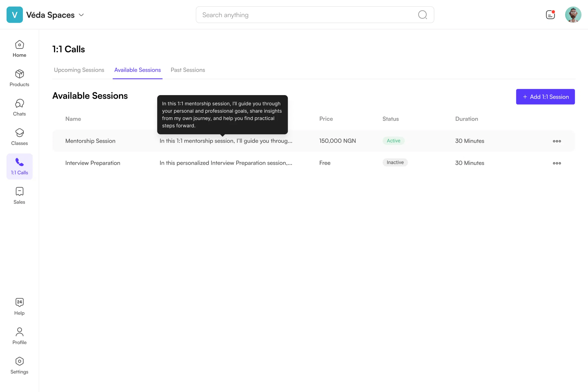The width and height of the screenshot is (588, 392).
Task: Click the Status column header
Action: point(391,119)
